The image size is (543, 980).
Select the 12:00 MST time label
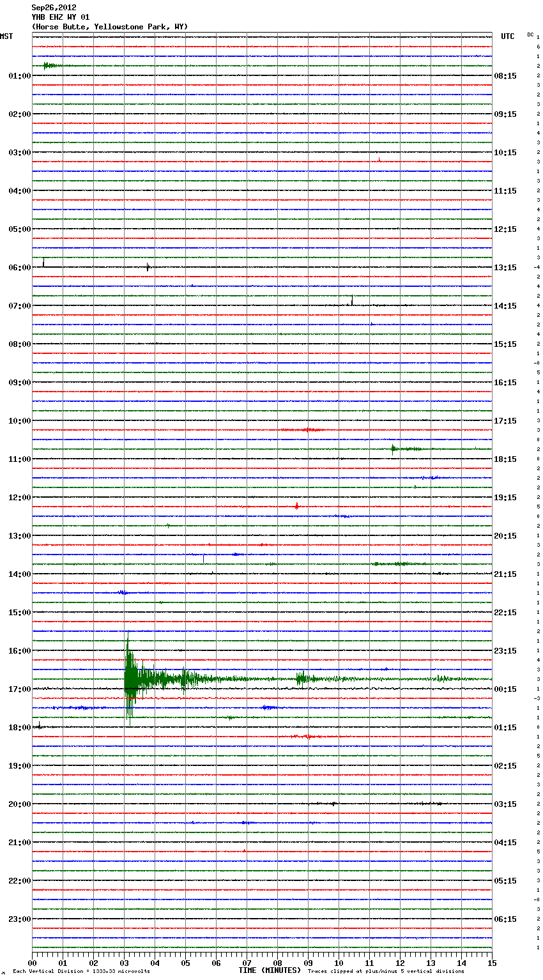pos(20,498)
